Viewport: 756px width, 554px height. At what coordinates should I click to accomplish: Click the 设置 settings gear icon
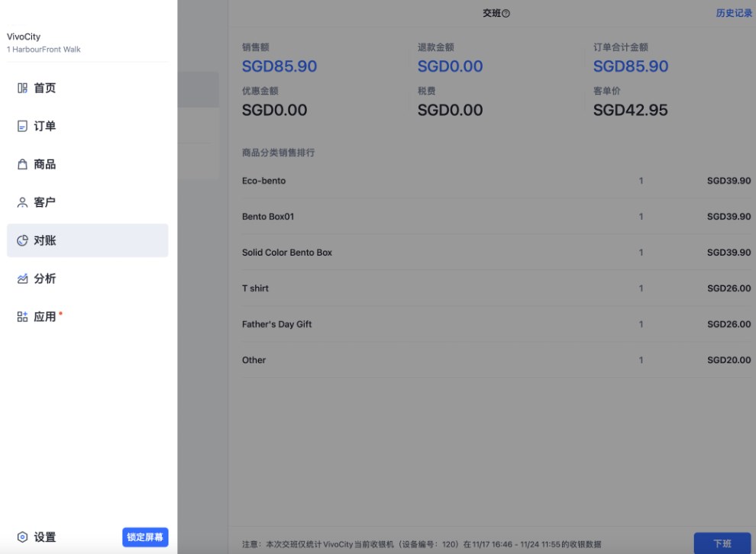tap(22, 537)
